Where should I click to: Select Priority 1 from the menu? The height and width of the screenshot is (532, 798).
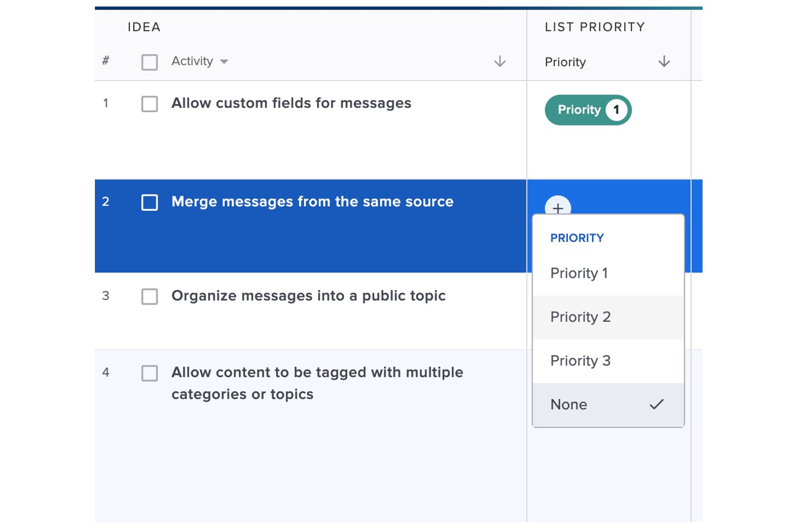(x=608, y=273)
